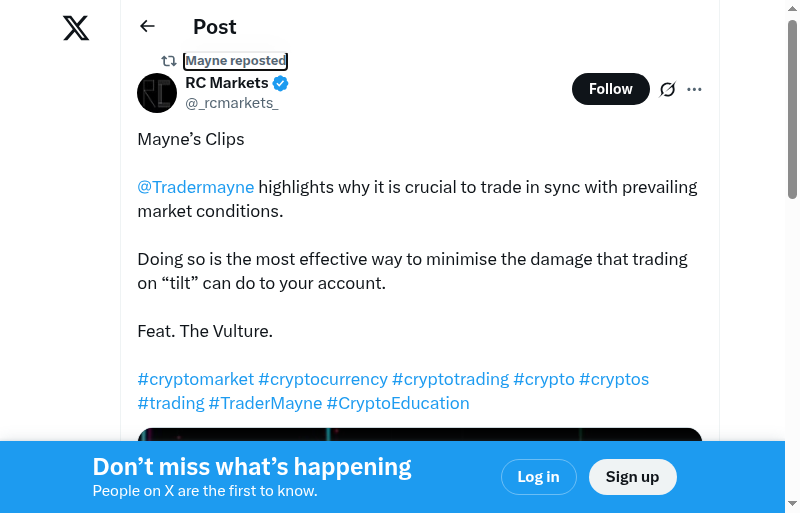Select the #cryptomarket hashtag
800x513 pixels.
[196, 379]
